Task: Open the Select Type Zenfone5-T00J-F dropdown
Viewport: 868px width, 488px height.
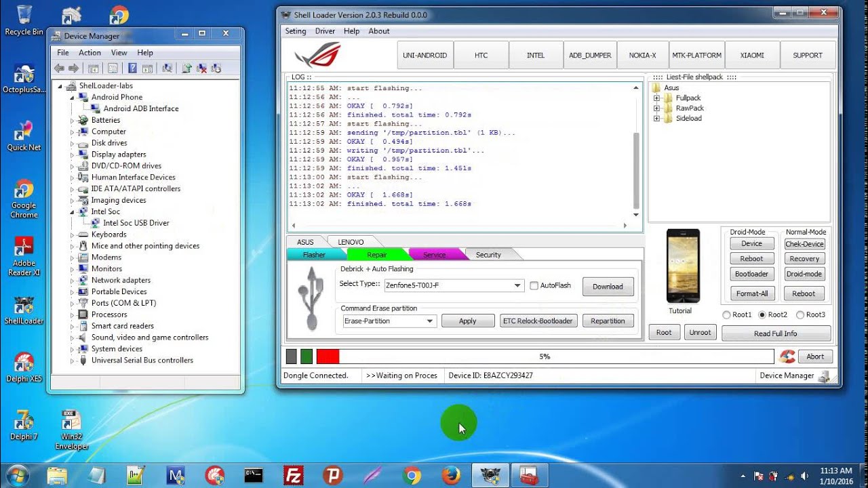Action: (454, 286)
